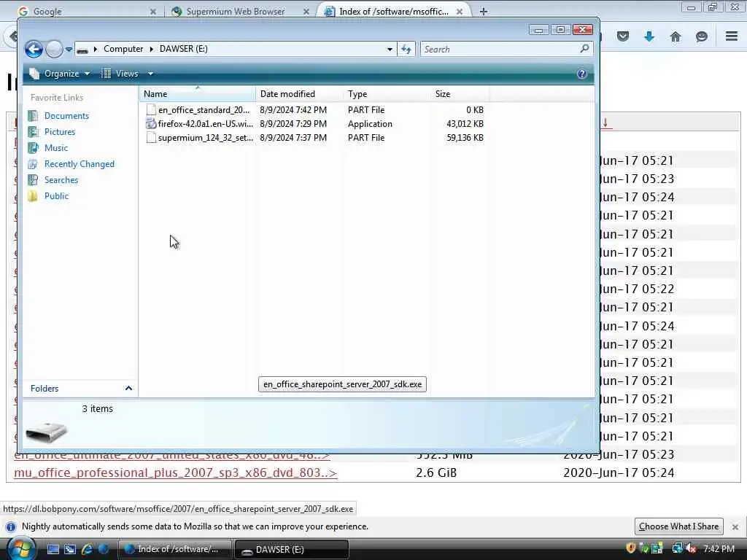This screenshot has height=560, width=747.
Task: Go to Firefox home page icon
Action: click(676, 36)
